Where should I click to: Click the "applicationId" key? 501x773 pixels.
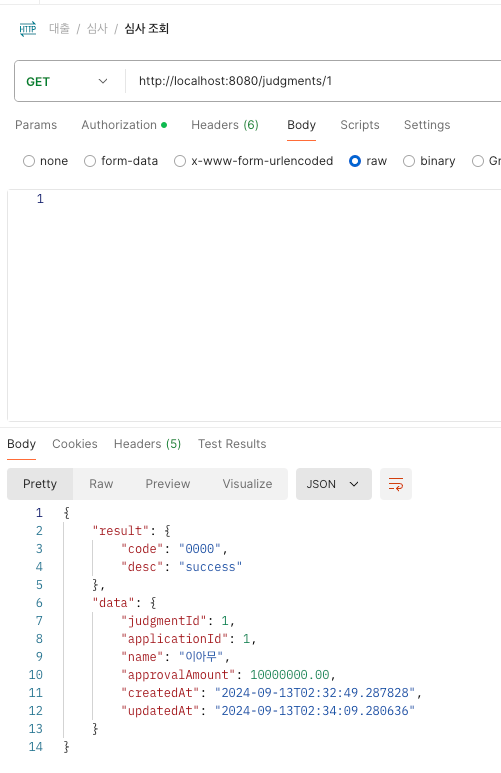tap(175, 639)
